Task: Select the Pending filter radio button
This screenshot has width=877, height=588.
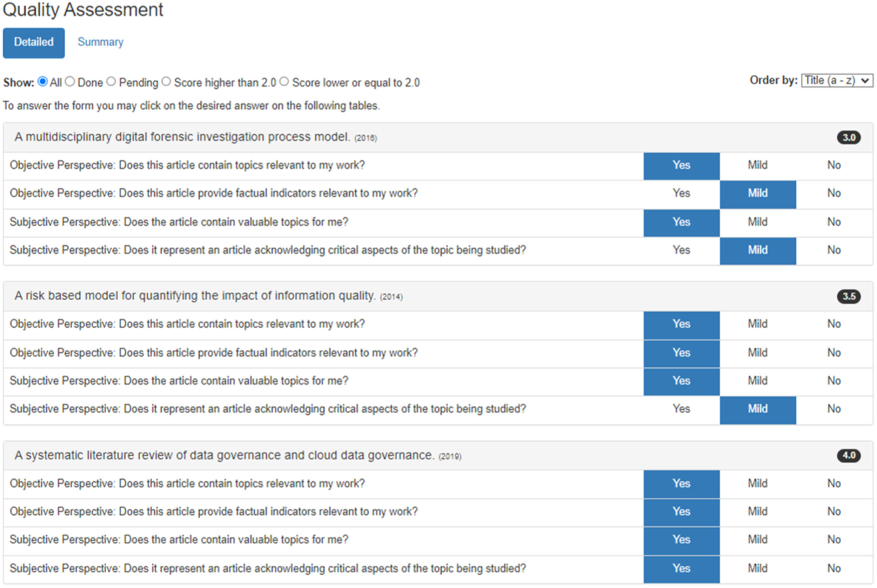Action: pyautogui.click(x=111, y=81)
